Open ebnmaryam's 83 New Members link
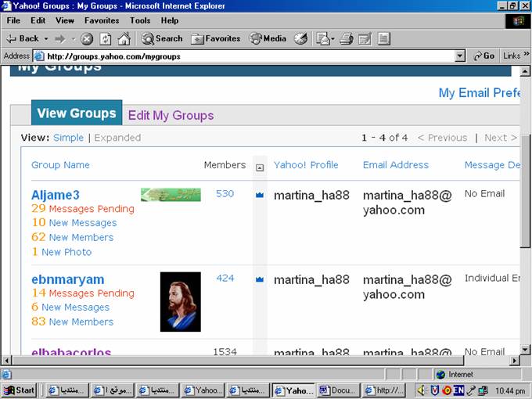 click(x=72, y=322)
